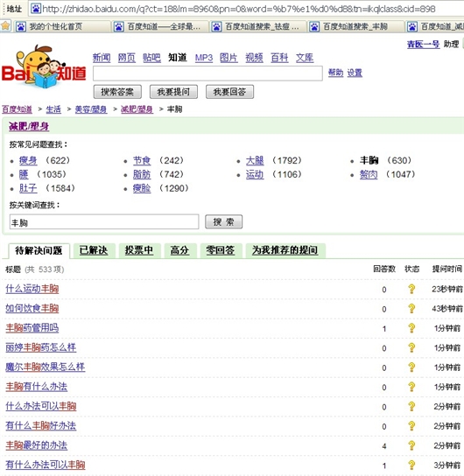Click 百度知道 breadcrumb link
The height and width of the screenshot is (476, 464).
17,109
